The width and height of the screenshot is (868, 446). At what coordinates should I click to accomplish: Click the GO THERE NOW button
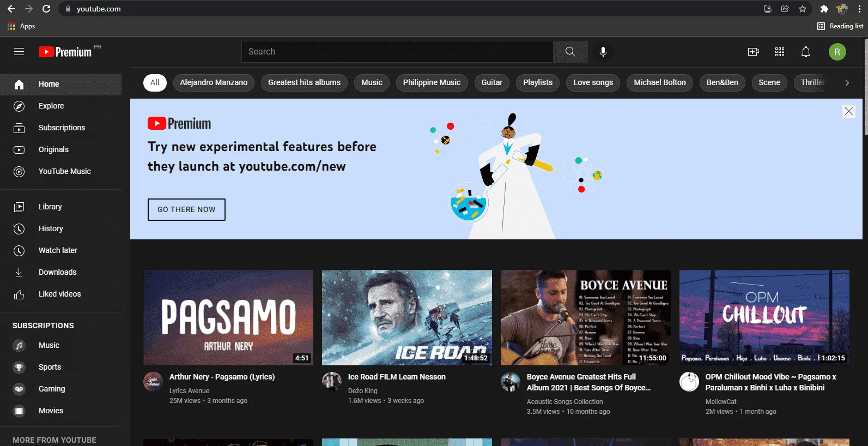[186, 209]
